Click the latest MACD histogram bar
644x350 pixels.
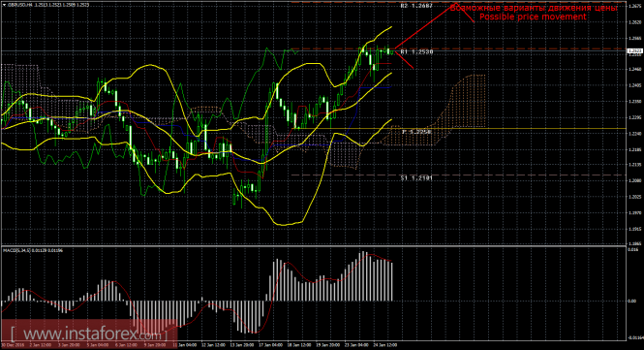click(x=392, y=281)
